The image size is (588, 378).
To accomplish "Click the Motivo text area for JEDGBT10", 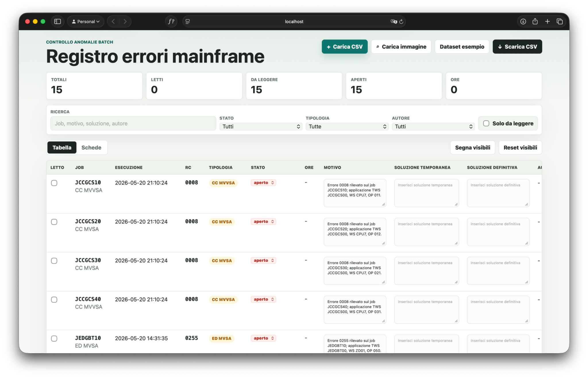I will point(355,344).
